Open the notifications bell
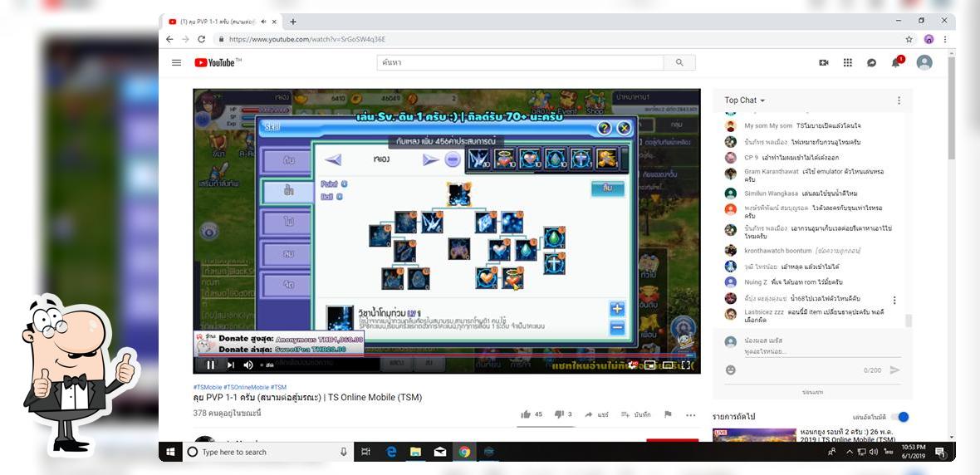Viewport: 980px width, 475px height. coord(896,62)
